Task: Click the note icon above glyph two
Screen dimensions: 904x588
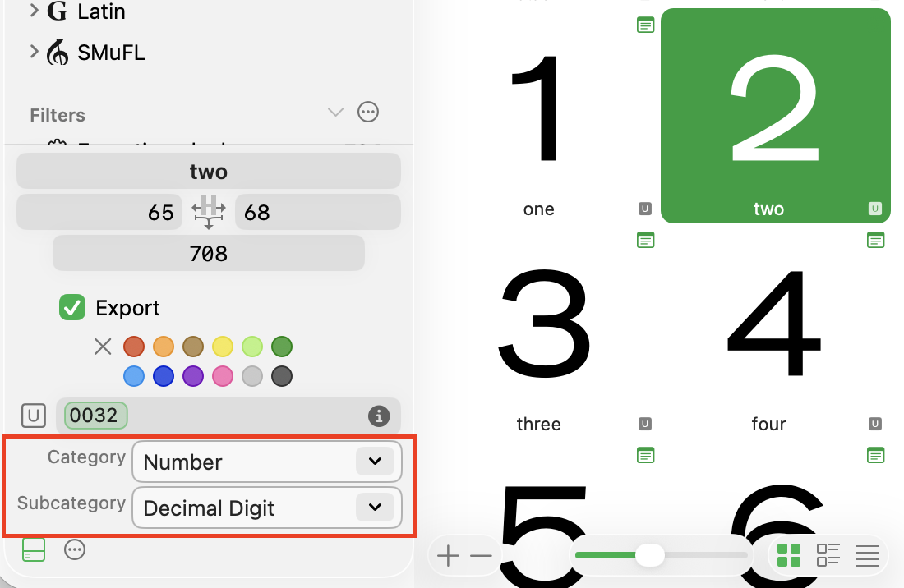Action: 645,25
